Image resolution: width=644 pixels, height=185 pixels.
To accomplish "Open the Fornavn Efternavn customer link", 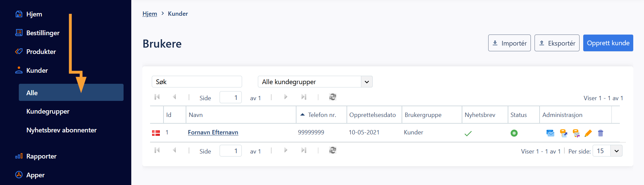I will click(x=213, y=132).
